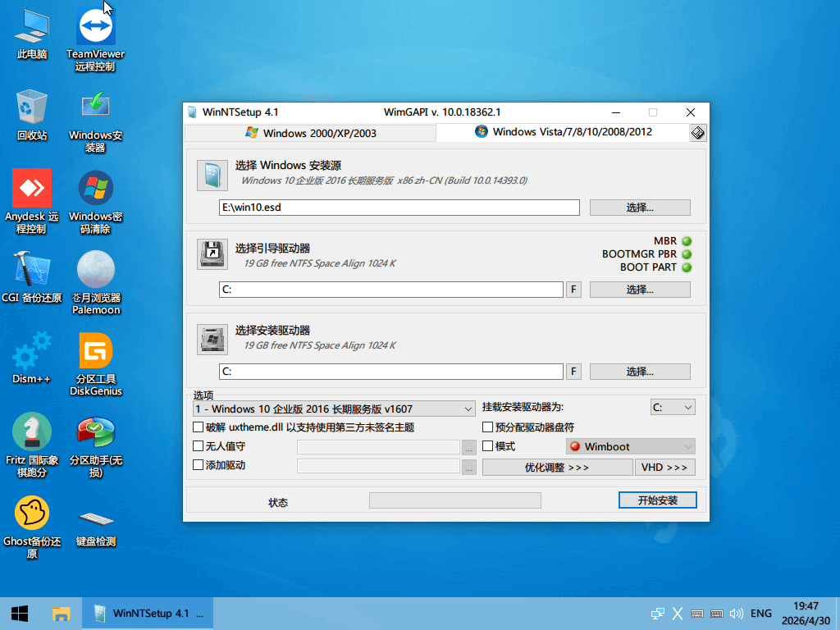This screenshot has width=840, height=630.
Task: Open File Explorer from the taskbar
Action: 61,614
